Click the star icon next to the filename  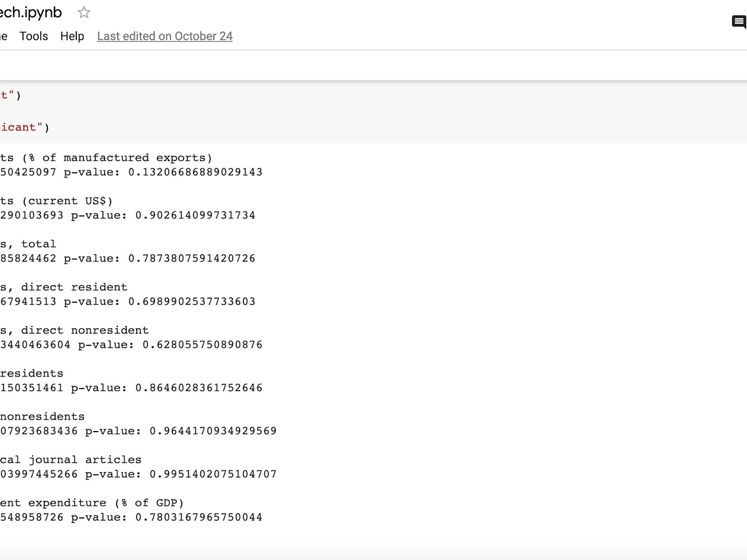84,13
